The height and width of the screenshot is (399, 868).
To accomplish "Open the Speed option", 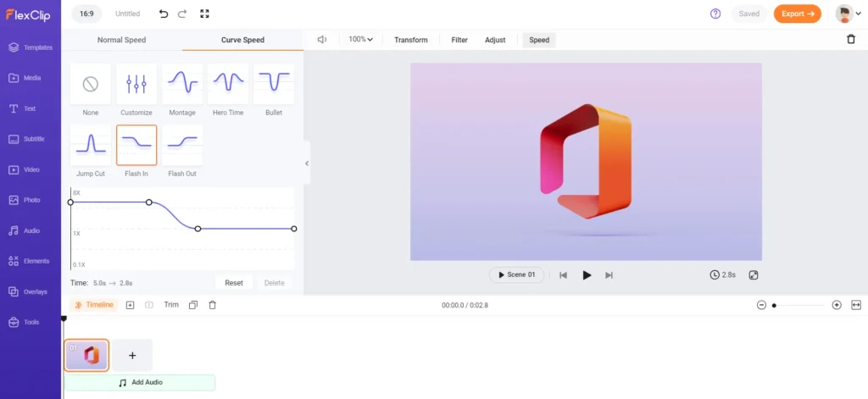I will pyautogui.click(x=539, y=40).
